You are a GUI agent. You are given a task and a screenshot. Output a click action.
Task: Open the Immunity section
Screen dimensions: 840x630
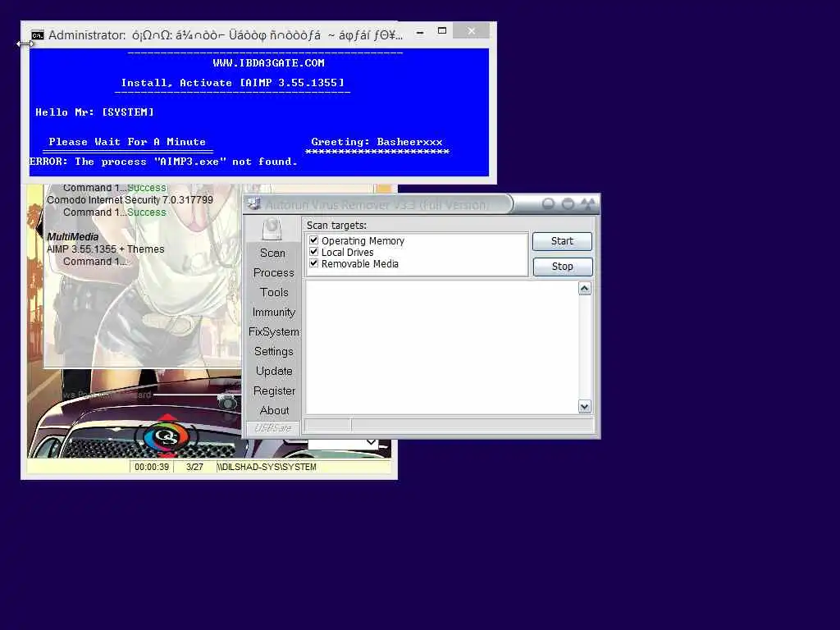coord(274,313)
